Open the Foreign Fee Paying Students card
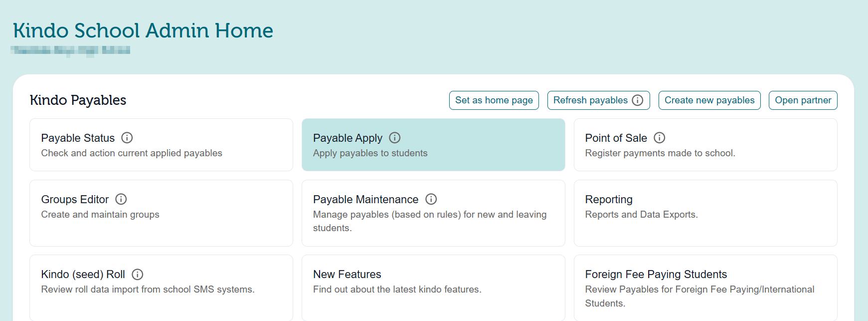The image size is (868, 321). tap(705, 288)
